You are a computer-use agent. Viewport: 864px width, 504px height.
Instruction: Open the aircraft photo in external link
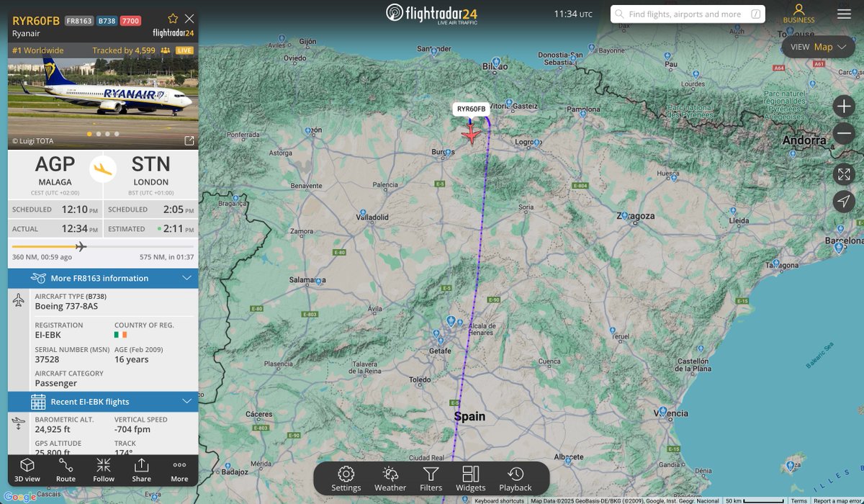point(189,140)
